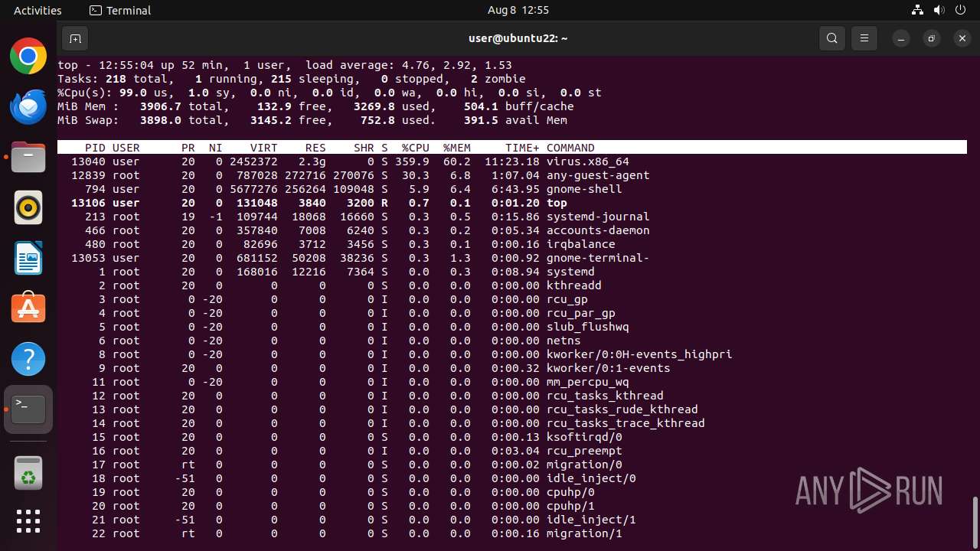Open the Trash icon in dock
The height and width of the screenshot is (551, 980).
coord(28,471)
